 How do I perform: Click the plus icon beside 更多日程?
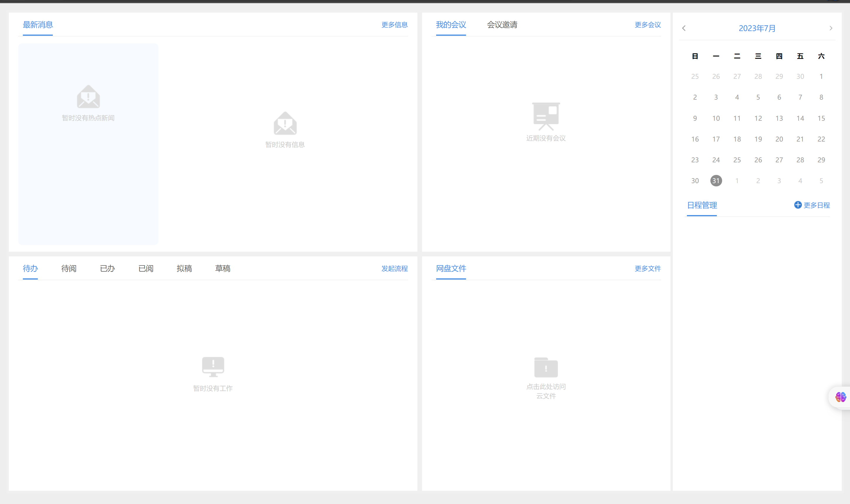pos(799,205)
